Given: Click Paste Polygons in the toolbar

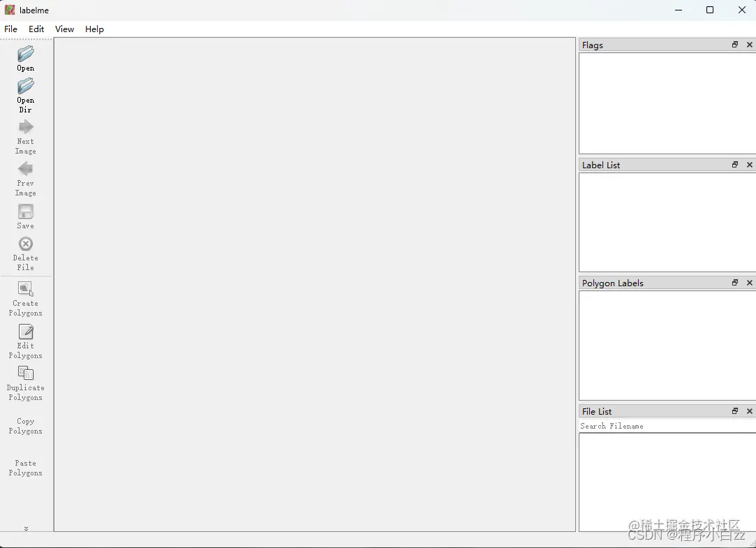Looking at the screenshot, I should (26, 468).
